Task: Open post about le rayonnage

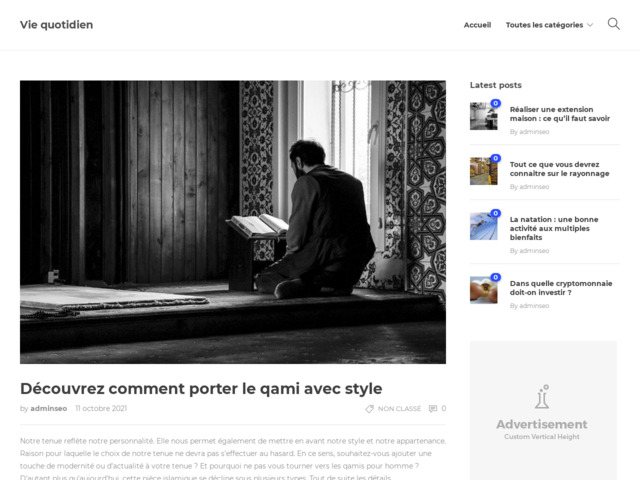Action: click(x=559, y=169)
